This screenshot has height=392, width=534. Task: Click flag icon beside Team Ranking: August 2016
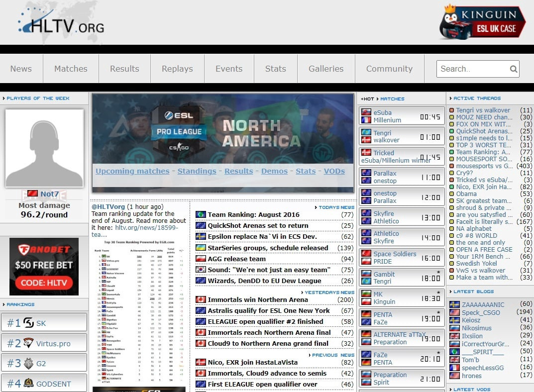[201, 214]
